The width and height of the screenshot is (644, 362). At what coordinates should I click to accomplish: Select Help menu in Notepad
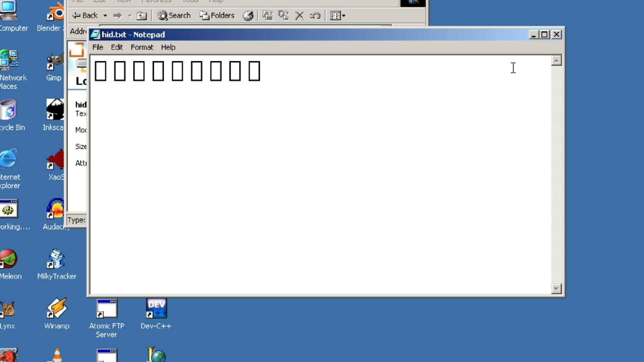click(168, 47)
